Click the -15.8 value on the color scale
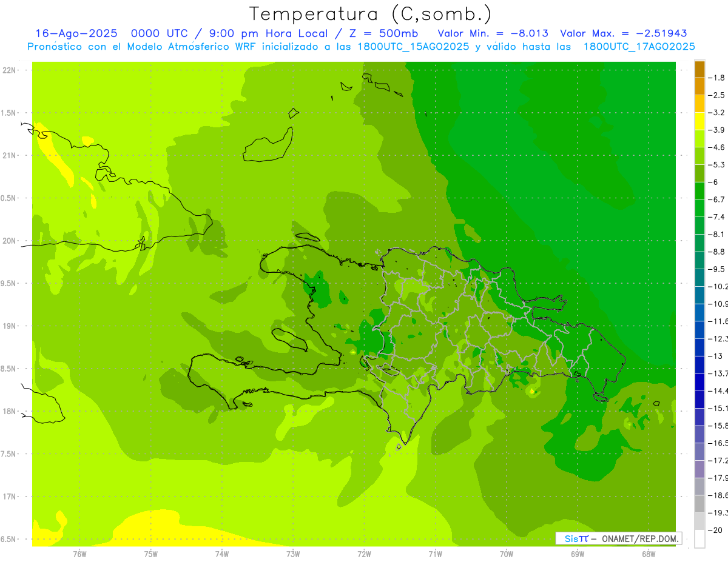The width and height of the screenshot is (728, 562). coord(719,426)
